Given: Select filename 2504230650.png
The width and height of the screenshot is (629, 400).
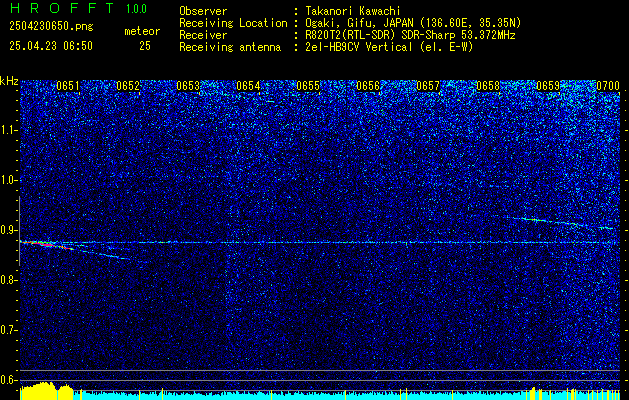Looking at the screenshot, I should pos(51,26).
